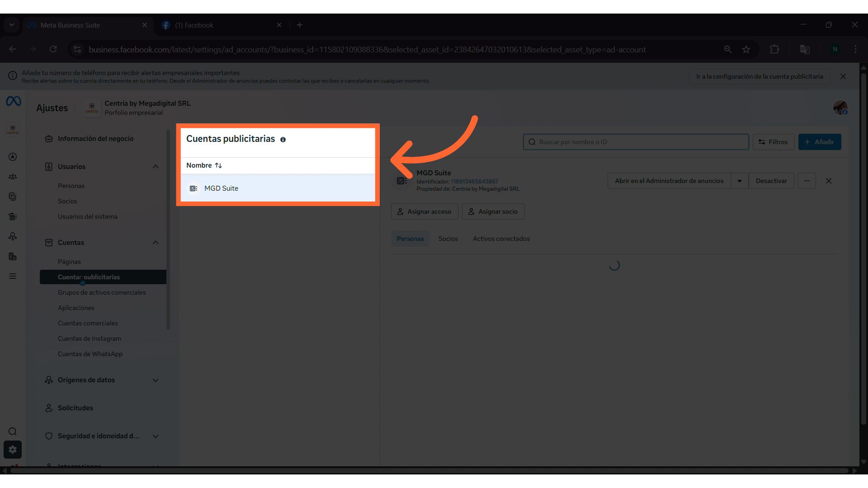This screenshot has height=488, width=868.
Task: Open the Chrome profile N avatar
Action: point(835,49)
